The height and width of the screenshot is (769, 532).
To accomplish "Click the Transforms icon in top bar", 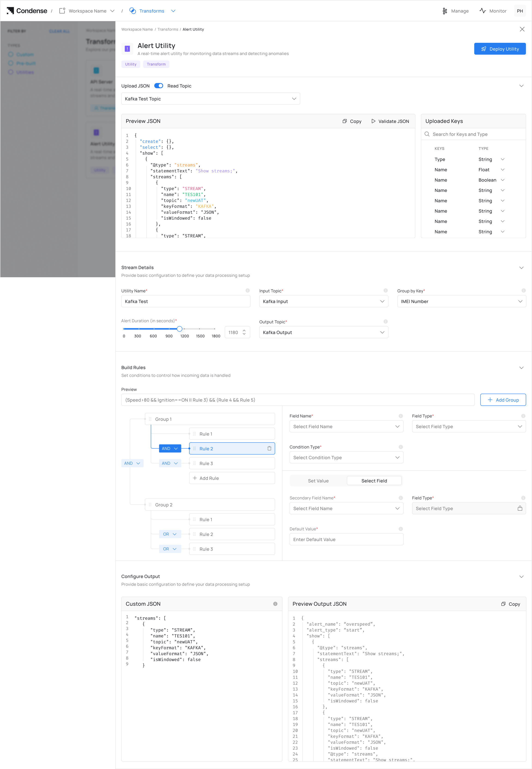I will [x=133, y=11].
